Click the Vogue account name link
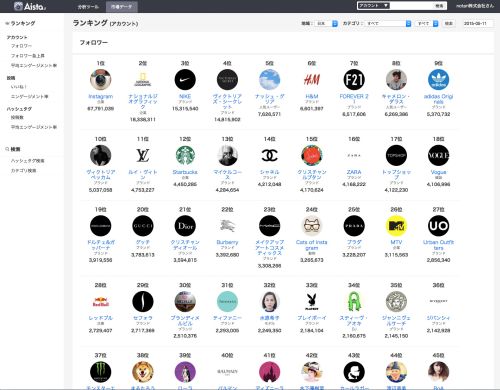 (x=438, y=172)
